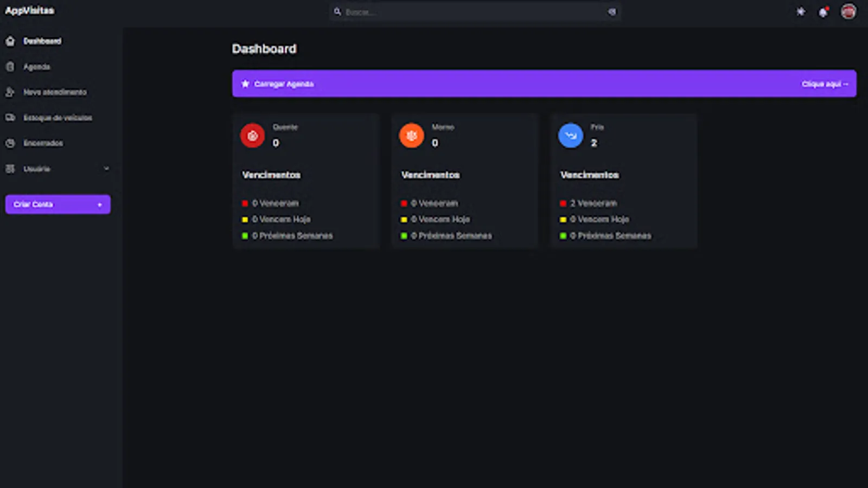
Task: Click the search magnifier icon
Action: point(337,11)
